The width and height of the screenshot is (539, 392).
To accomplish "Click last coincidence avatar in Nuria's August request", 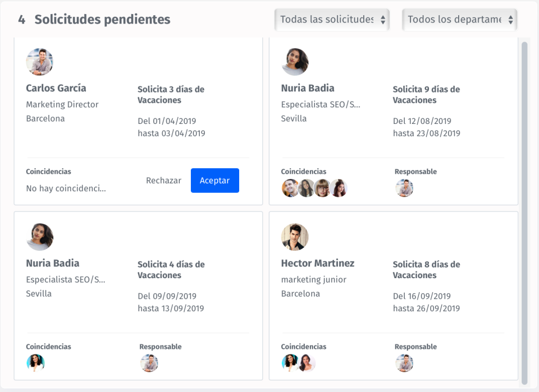I will 339,188.
